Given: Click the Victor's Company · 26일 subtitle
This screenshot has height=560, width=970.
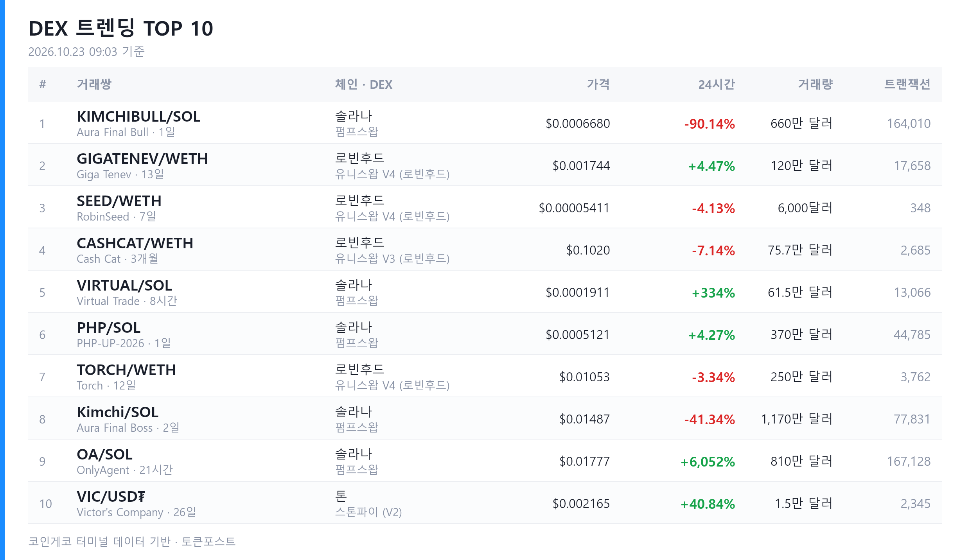Looking at the screenshot, I should click(136, 512).
